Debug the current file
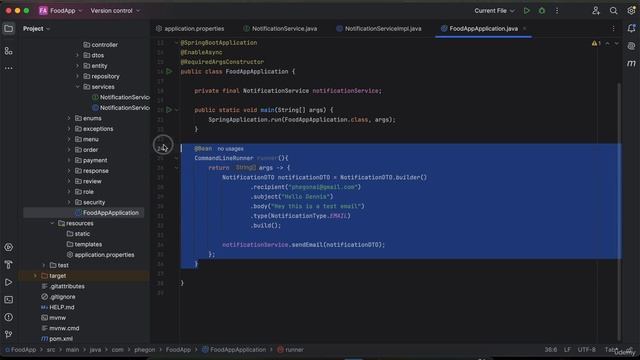 [x=542, y=11]
